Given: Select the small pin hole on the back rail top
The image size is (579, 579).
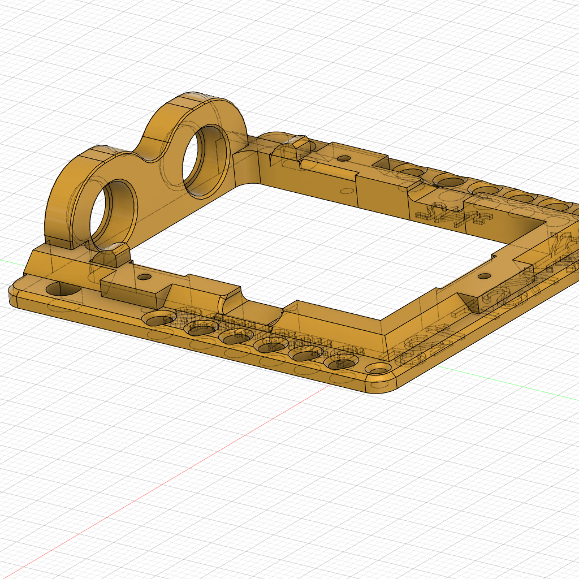Looking at the screenshot, I should [344, 158].
